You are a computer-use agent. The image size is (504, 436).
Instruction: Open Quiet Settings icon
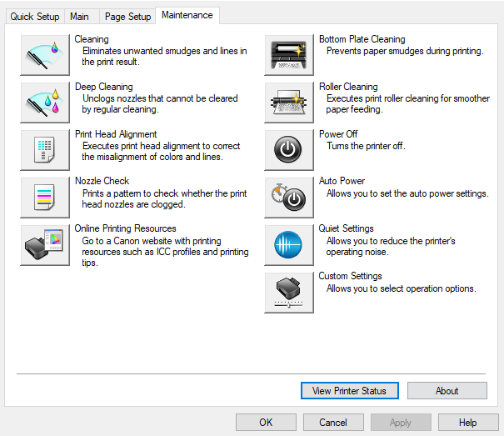289,244
